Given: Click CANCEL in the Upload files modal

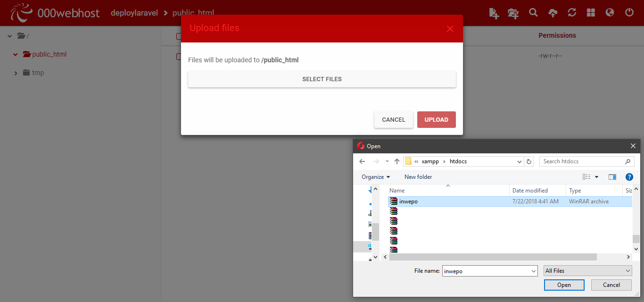Looking at the screenshot, I should [x=394, y=120].
